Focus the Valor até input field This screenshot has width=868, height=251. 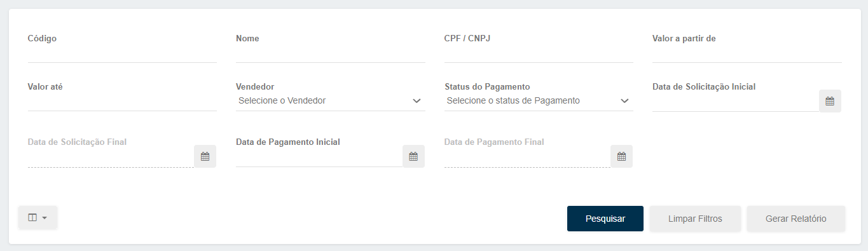(122, 102)
